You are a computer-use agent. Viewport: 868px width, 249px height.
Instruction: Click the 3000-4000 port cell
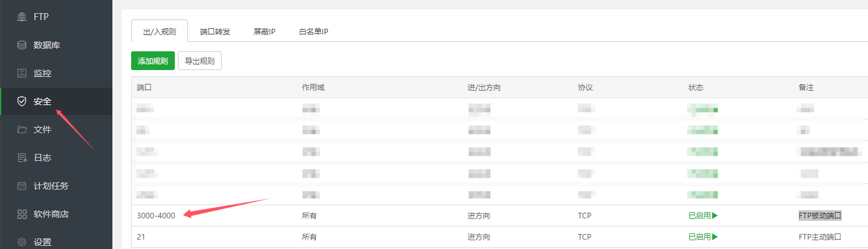click(x=156, y=216)
